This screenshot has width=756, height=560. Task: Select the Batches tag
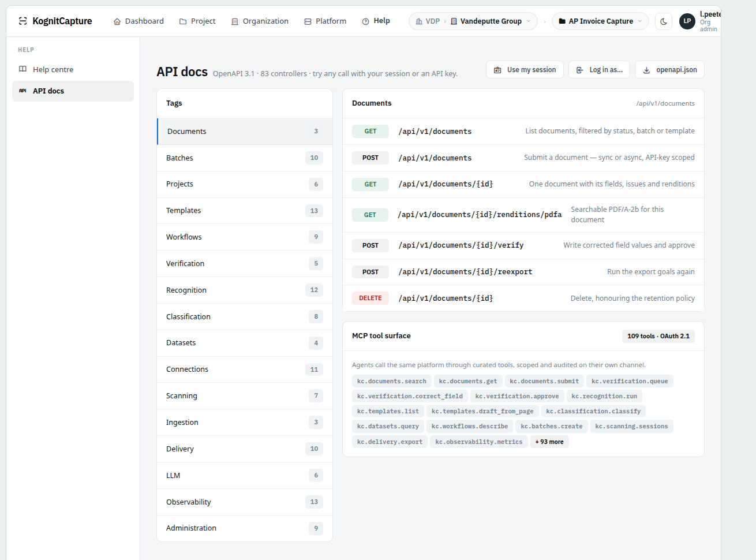coord(245,158)
